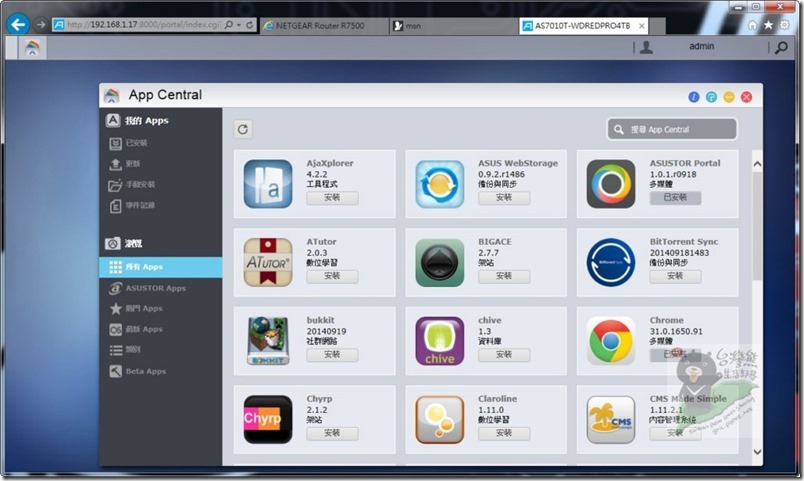The width and height of the screenshot is (804, 481).
Task: Click 安裝 button for ASUS WebStorage
Action: [504, 198]
